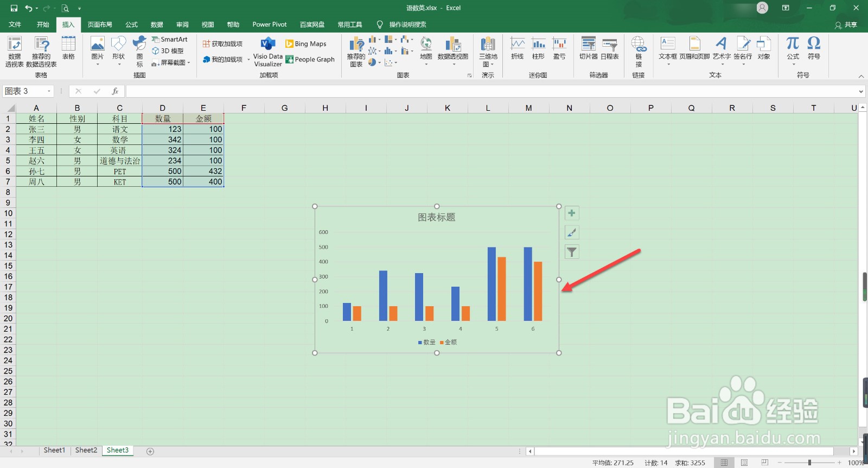Open WordArt (艺术字) styles
The height and width of the screenshot is (468, 868).
click(x=722, y=51)
